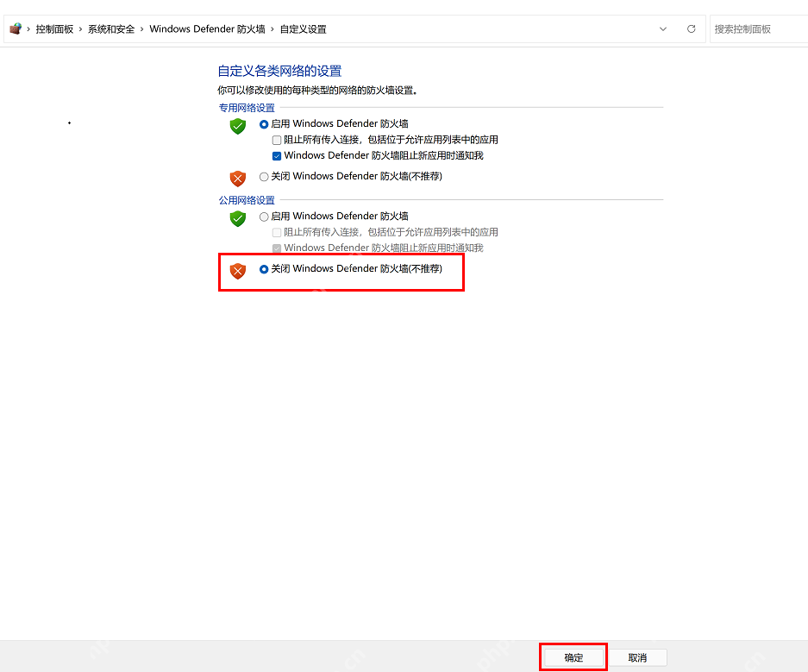
Task: Click red shield icon under 公用网络设置
Action: (237, 271)
